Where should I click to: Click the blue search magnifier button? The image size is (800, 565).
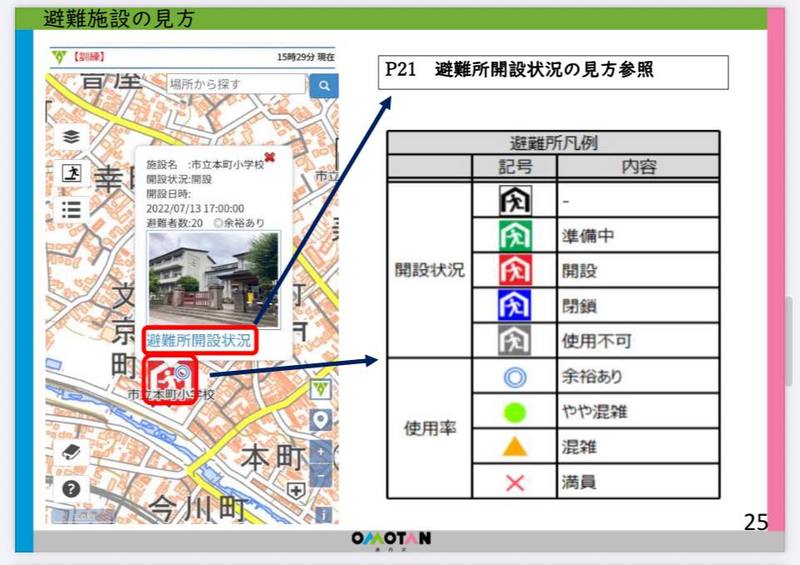point(323,85)
